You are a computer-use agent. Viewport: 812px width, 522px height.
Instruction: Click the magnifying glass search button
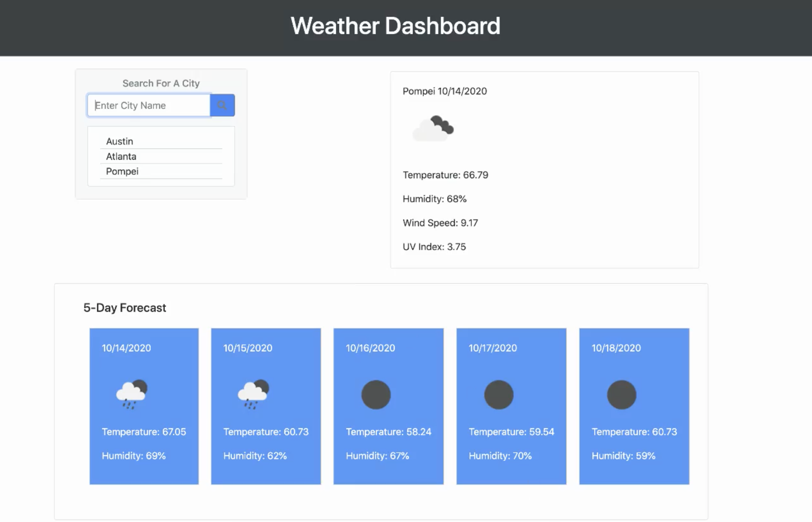(222, 105)
